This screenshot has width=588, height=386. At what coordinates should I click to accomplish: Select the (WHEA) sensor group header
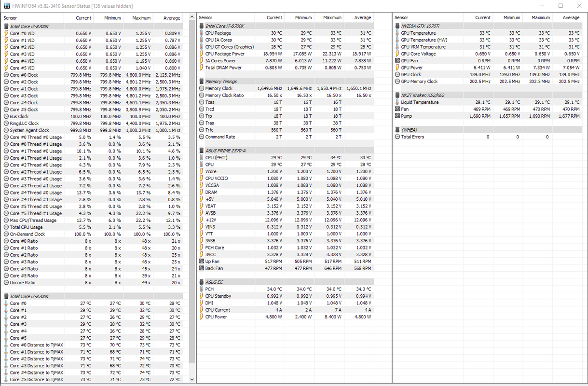pos(488,130)
